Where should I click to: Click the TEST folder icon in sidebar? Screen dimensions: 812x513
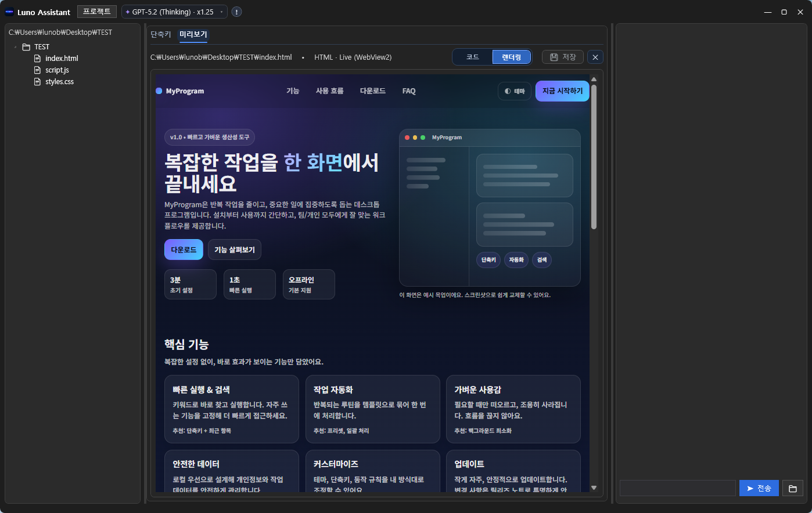click(26, 46)
